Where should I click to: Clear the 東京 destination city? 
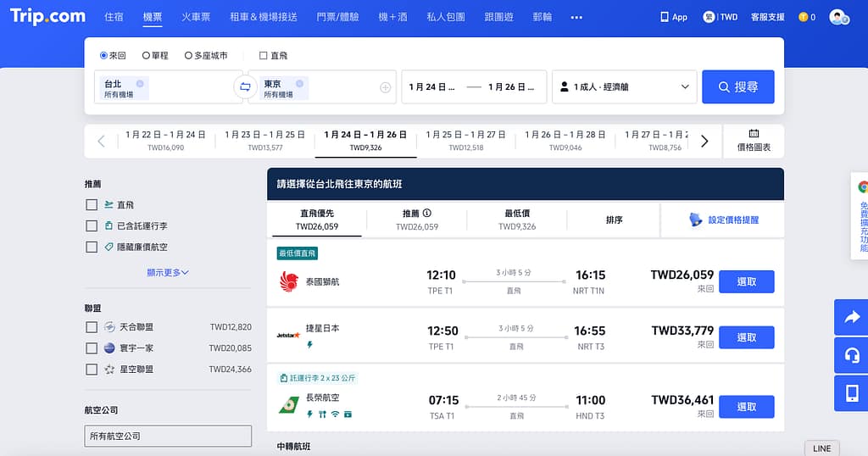[299, 84]
